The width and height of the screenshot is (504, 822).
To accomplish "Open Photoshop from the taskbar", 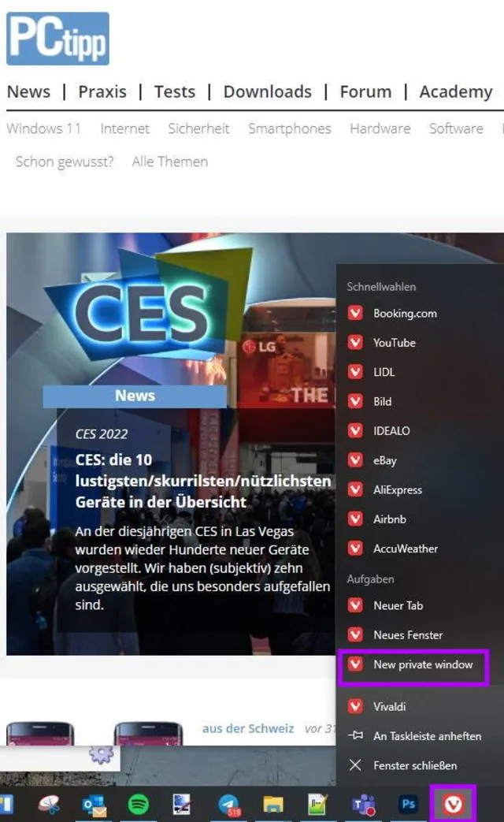I will tap(408, 804).
